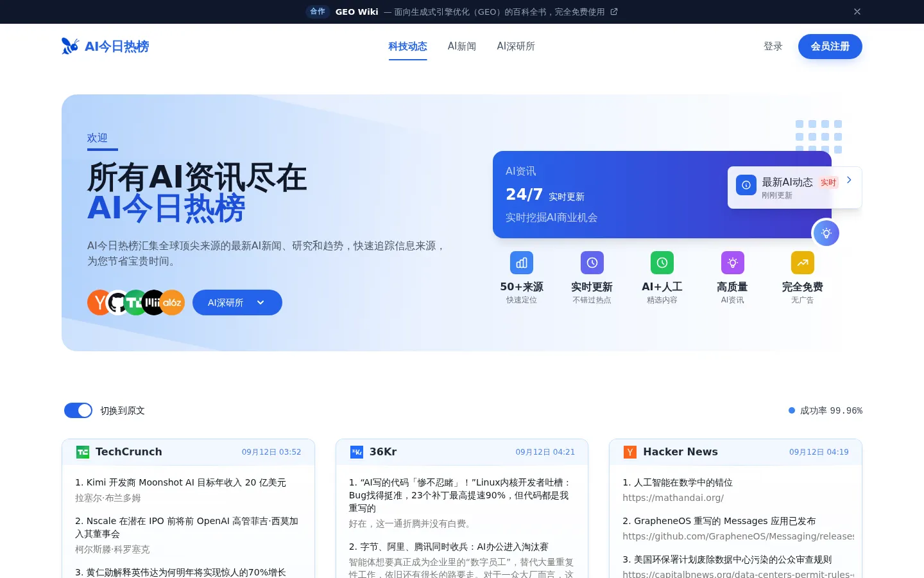924x578 pixels.
Task: Click the 高质量 lightbulb icon
Action: click(733, 263)
